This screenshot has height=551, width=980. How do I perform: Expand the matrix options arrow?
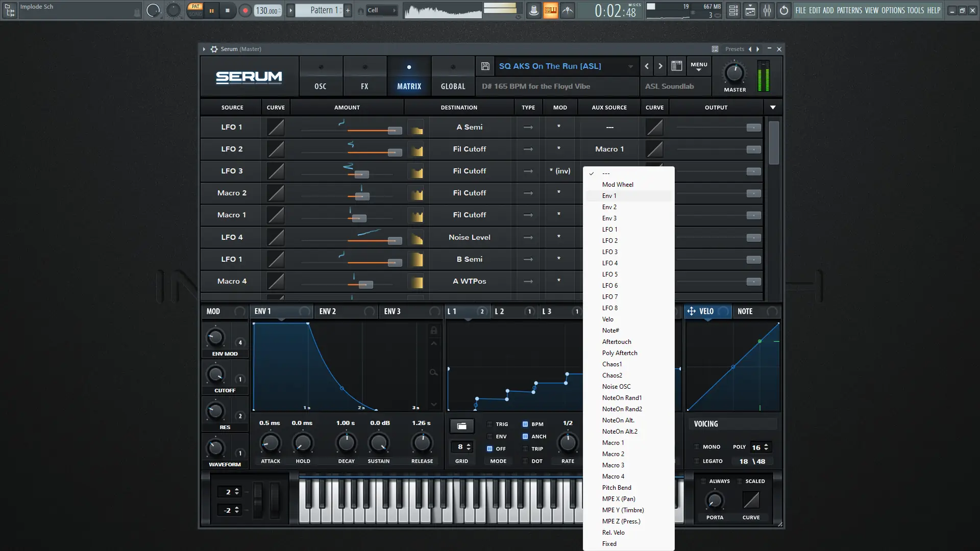(x=773, y=107)
